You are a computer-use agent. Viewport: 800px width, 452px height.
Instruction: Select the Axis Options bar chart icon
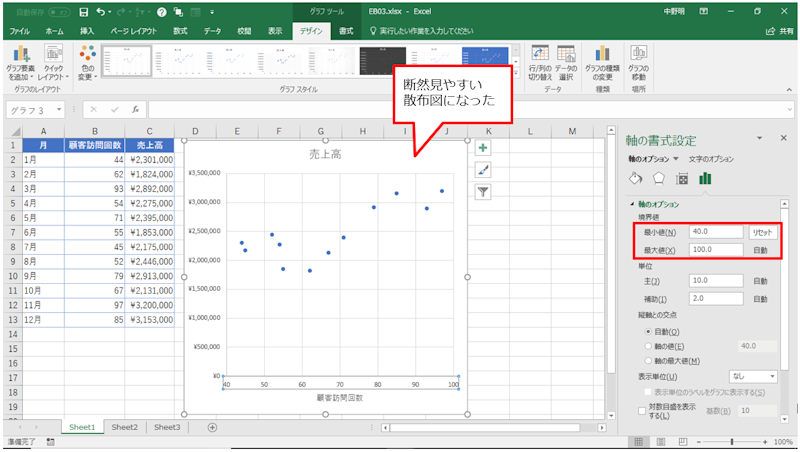click(705, 179)
